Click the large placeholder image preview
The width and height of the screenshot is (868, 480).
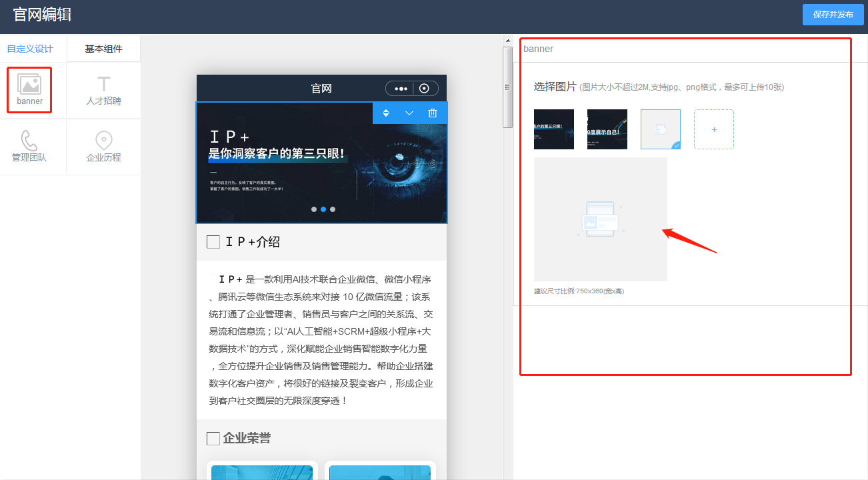pos(600,219)
